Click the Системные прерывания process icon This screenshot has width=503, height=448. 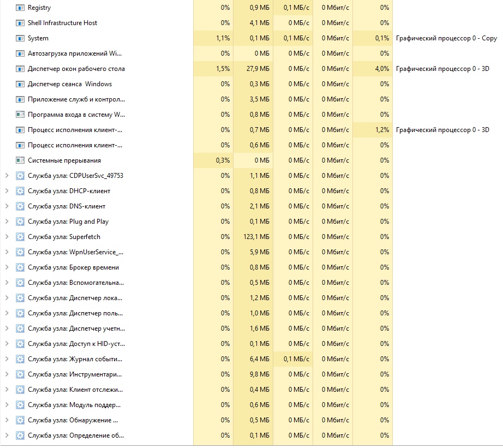pyautogui.click(x=20, y=160)
